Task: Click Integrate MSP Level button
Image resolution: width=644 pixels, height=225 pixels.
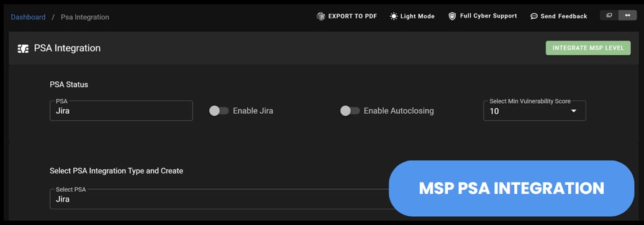Action: pyautogui.click(x=588, y=48)
